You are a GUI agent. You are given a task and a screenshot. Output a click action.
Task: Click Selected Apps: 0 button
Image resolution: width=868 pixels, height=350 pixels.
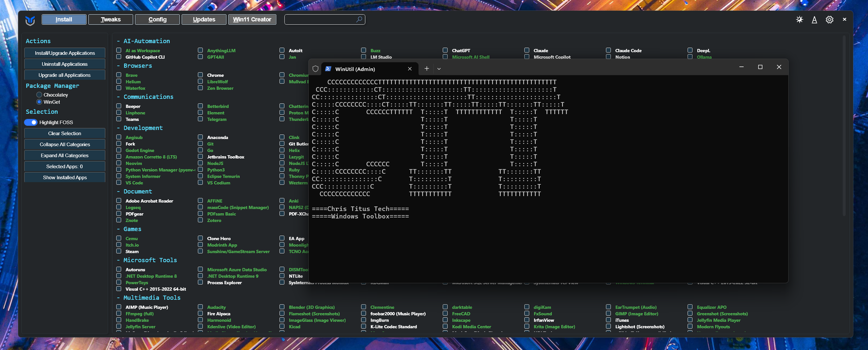coord(65,167)
